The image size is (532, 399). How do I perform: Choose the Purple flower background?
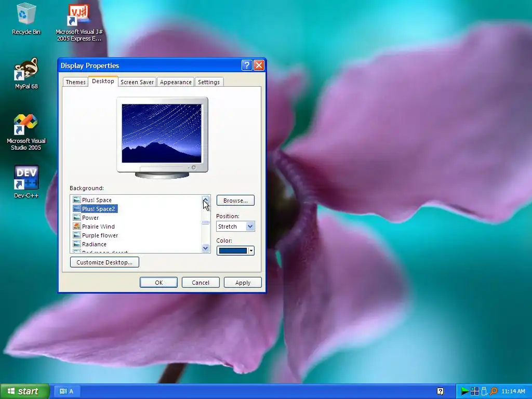pos(100,235)
